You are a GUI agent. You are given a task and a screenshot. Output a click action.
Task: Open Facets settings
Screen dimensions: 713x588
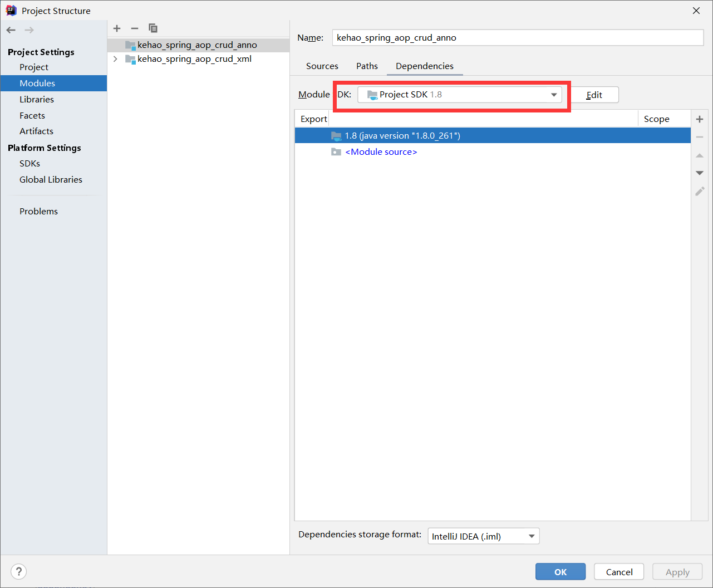point(32,116)
